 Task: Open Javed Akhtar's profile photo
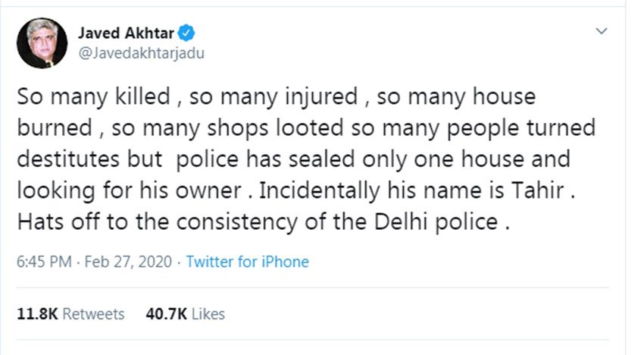pos(40,43)
